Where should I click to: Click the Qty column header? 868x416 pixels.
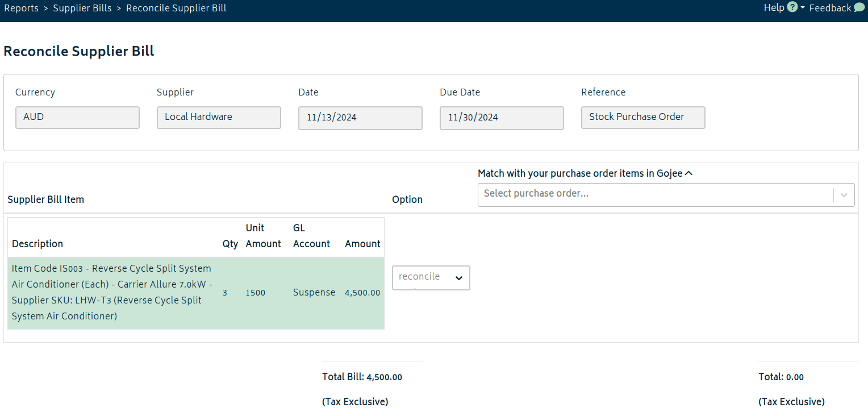point(230,244)
